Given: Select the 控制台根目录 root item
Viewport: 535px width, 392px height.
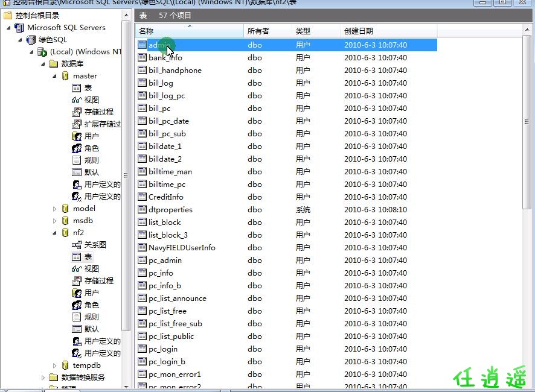Looking at the screenshot, I should (37, 16).
